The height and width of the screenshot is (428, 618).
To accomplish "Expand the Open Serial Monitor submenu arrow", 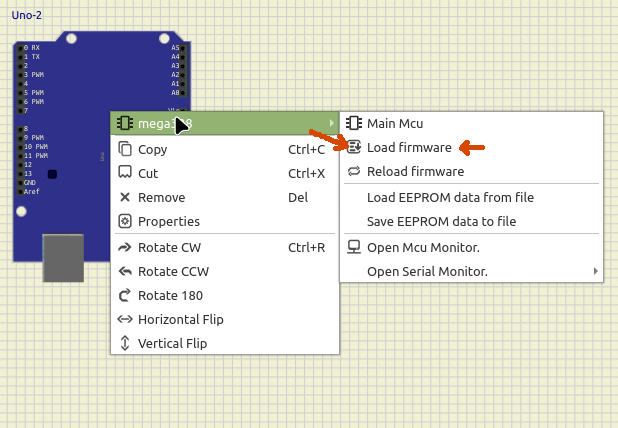I will (596, 271).
